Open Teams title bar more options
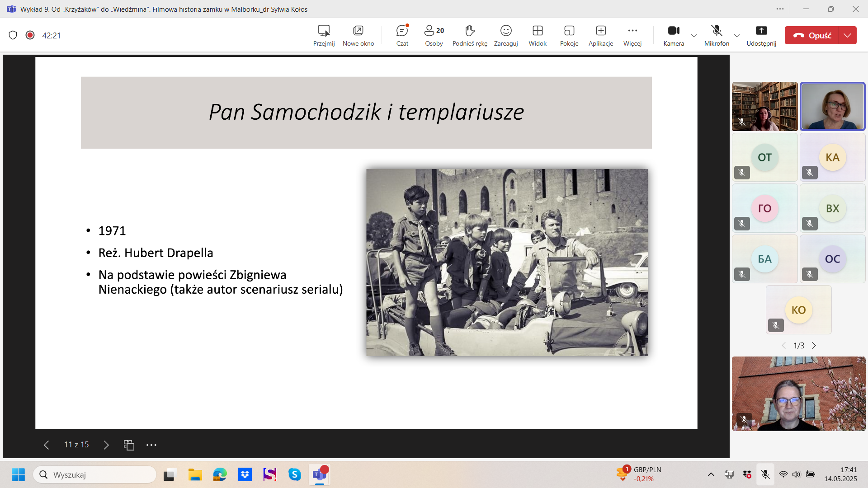868x488 pixels. 780,9
